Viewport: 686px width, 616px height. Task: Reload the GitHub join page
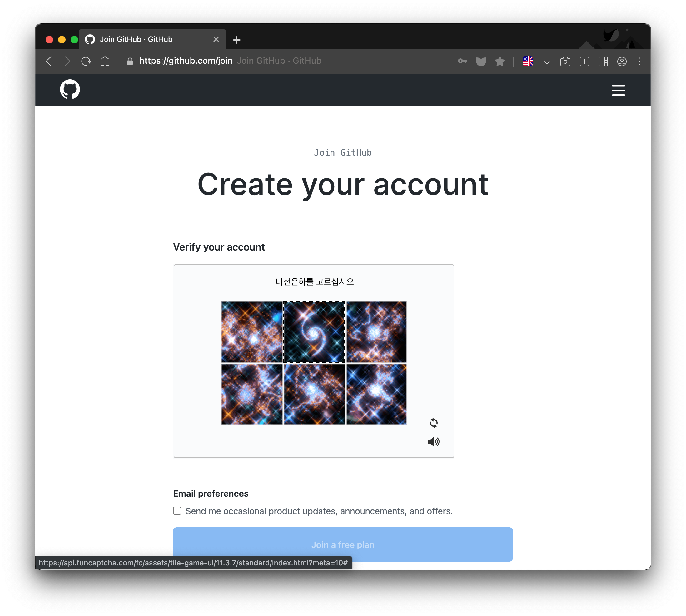86,61
